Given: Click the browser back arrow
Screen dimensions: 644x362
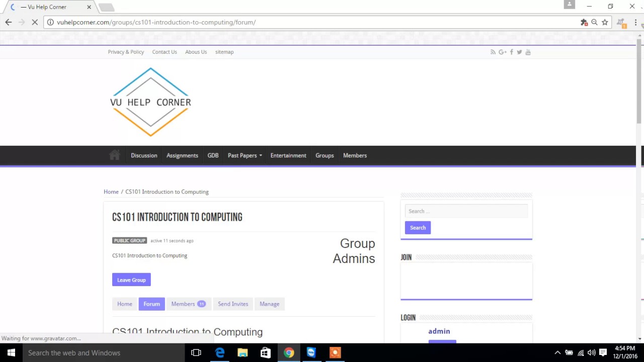Looking at the screenshot, I should pos(8,22).
